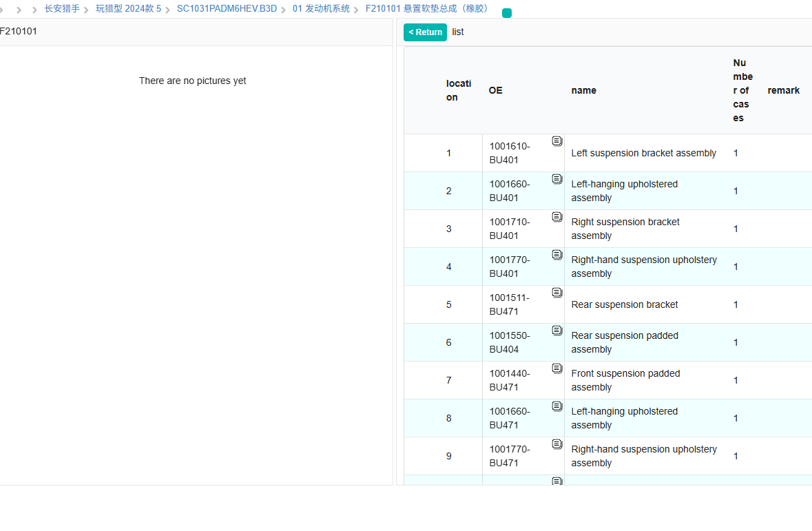Screen dimensions: 812x531
Task: Click Rear suspension bracket name
Action: click(625, 304)
